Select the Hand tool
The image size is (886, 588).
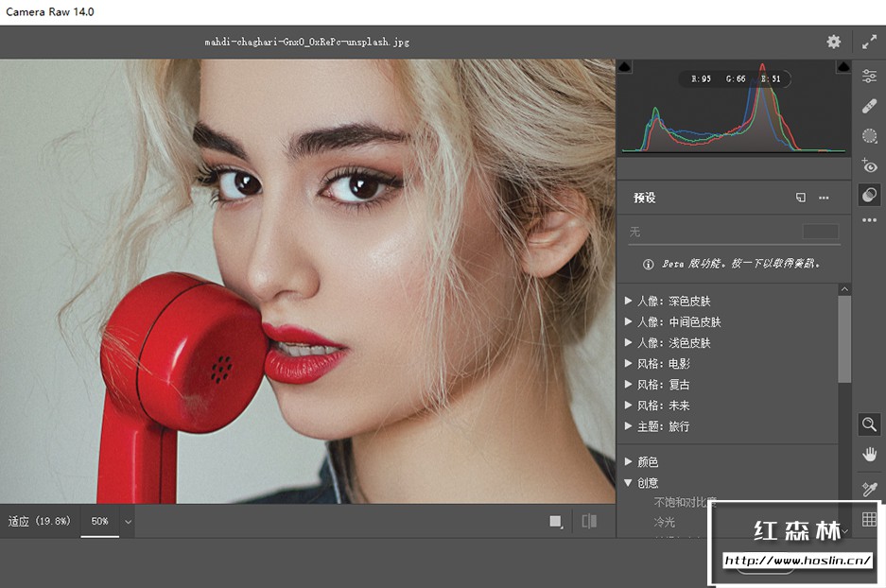(869, 454)
